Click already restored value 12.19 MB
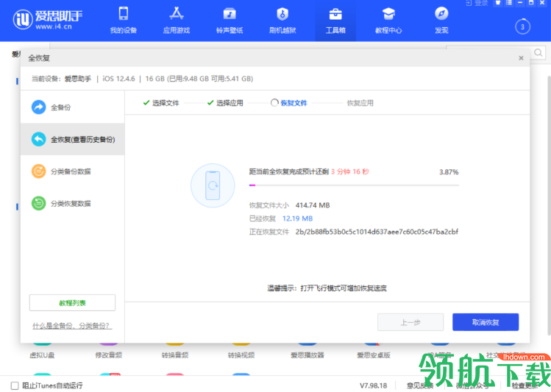This screenshot has width=551, height=392. tap(298, 218)
